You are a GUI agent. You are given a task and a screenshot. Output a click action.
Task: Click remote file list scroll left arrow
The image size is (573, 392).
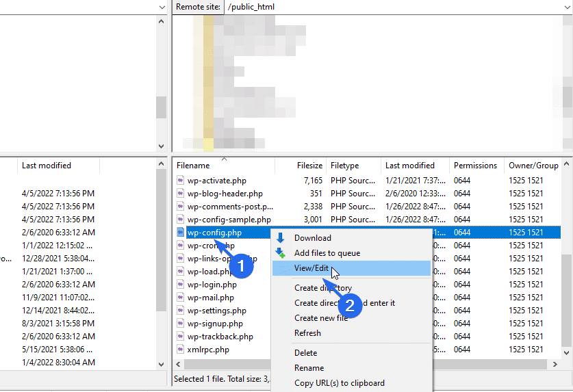point(178,364)
